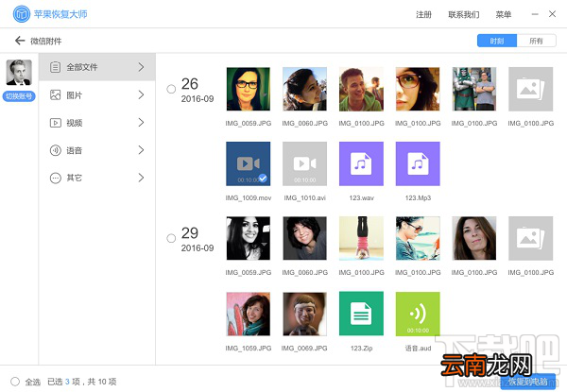Open the 123.wav audio file icon

point(361,163)
